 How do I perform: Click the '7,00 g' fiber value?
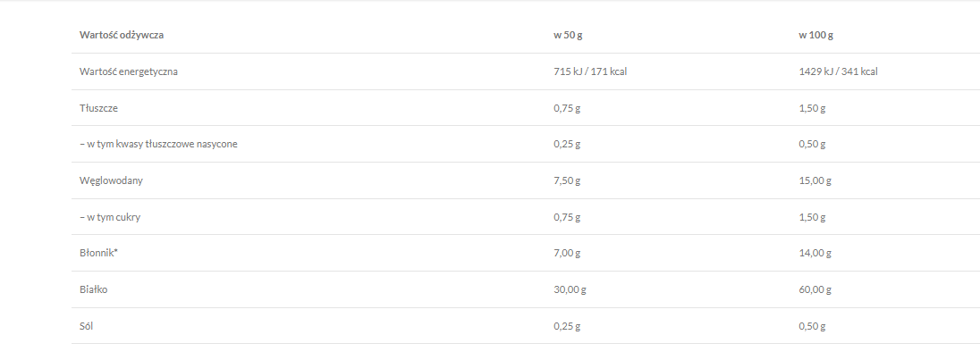click(x=567, y=254)
